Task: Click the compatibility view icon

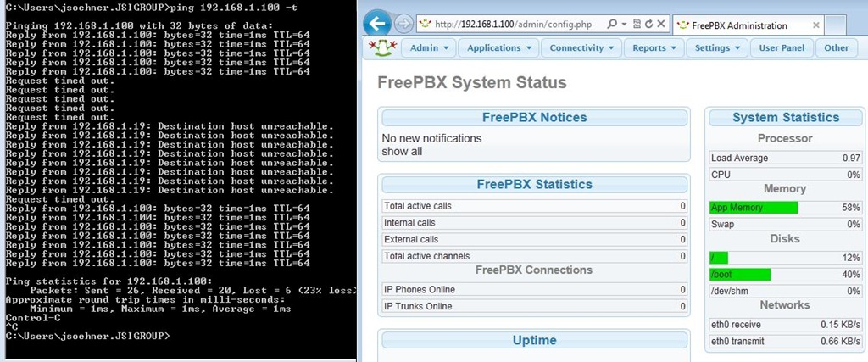Action: pos(638,24)
